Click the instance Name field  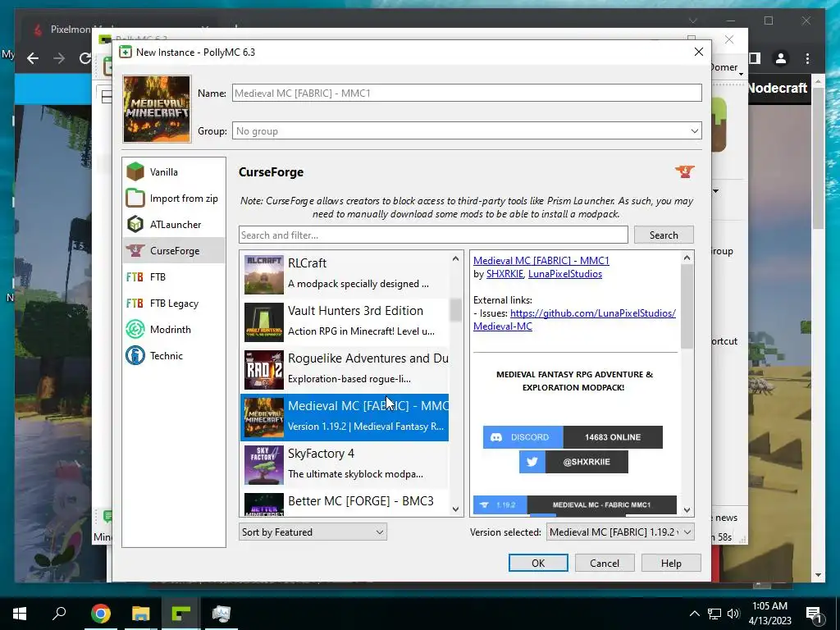point(467,94)
